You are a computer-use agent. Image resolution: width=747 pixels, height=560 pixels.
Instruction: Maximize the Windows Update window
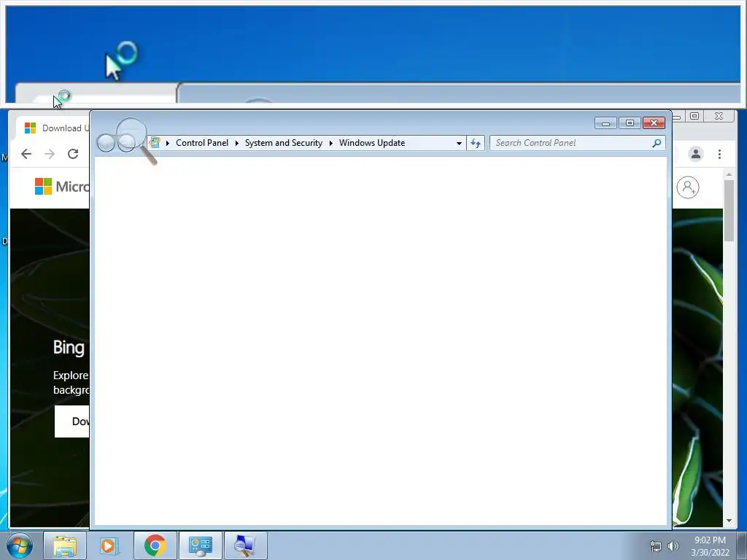630,123
